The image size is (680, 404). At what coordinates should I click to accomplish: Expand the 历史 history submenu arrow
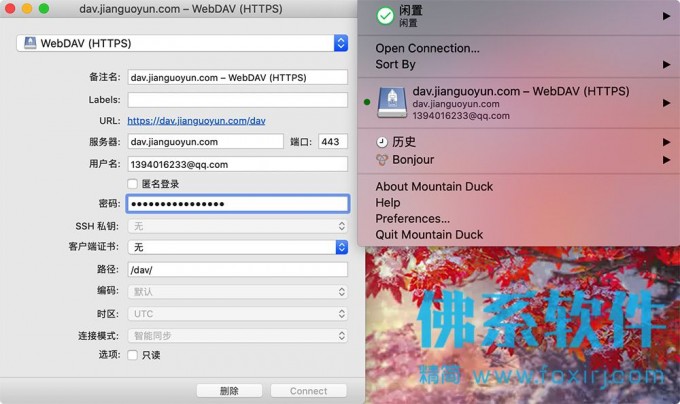666,142
